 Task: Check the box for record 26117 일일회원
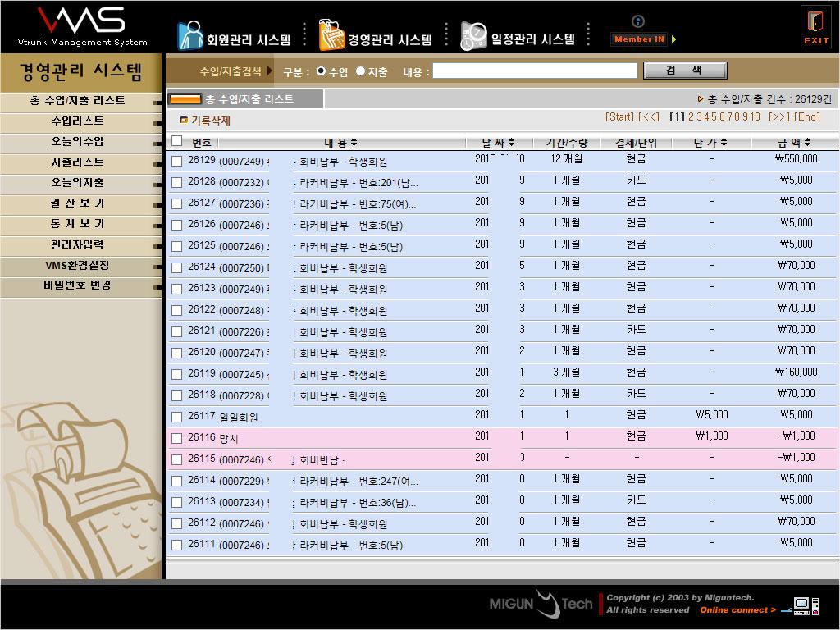177,417
